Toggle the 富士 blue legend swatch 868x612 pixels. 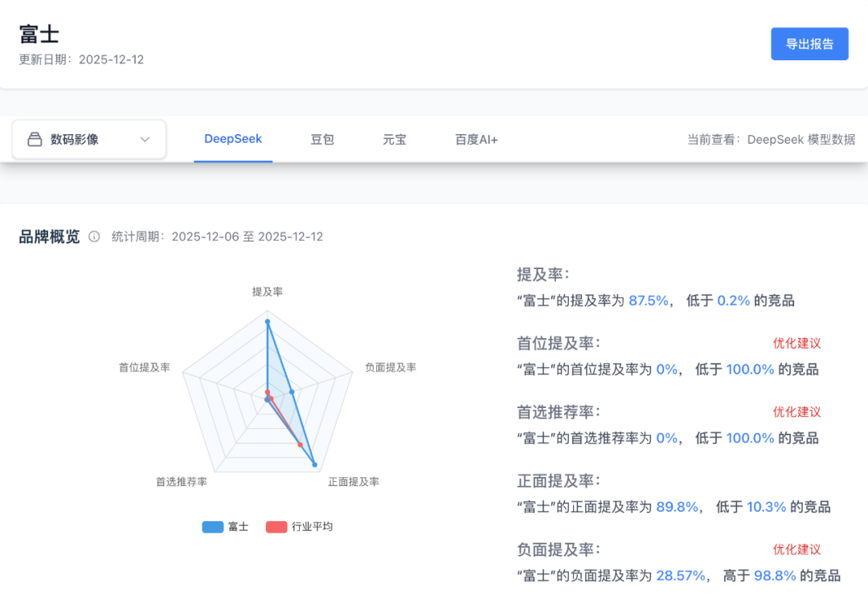tap(212, 527)
